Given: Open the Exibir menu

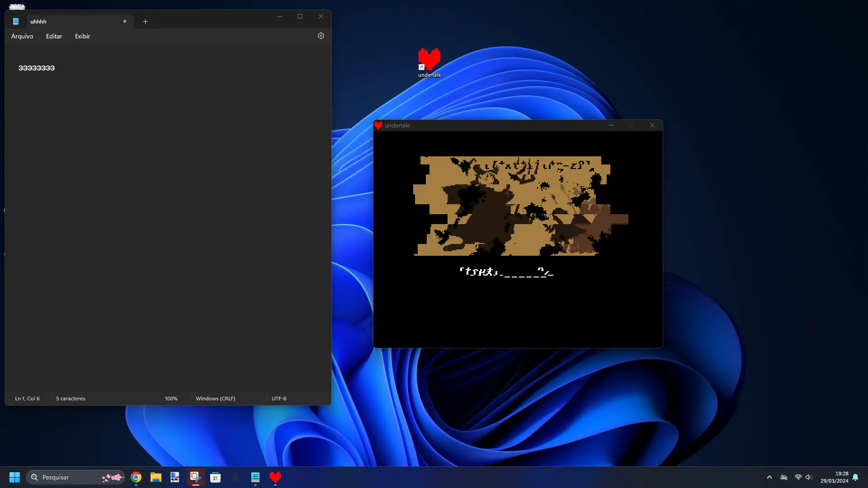Looking at the screenshot, I should coord(82,36).
